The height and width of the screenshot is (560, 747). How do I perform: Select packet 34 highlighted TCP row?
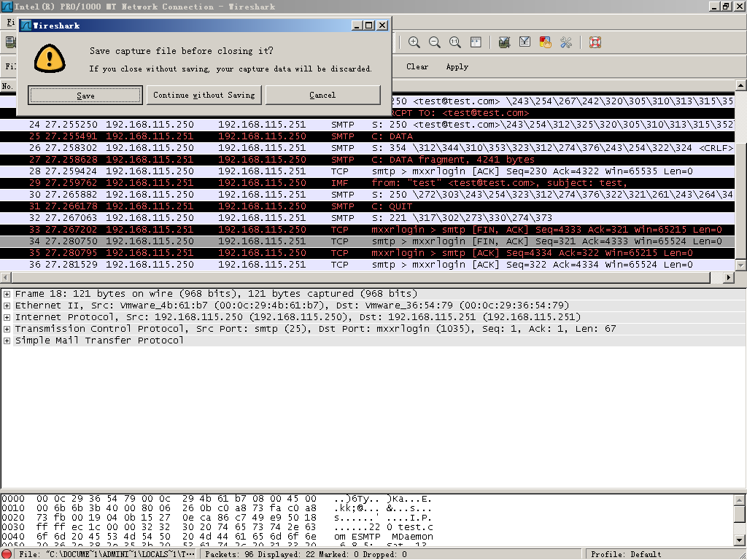coord(368,241)
